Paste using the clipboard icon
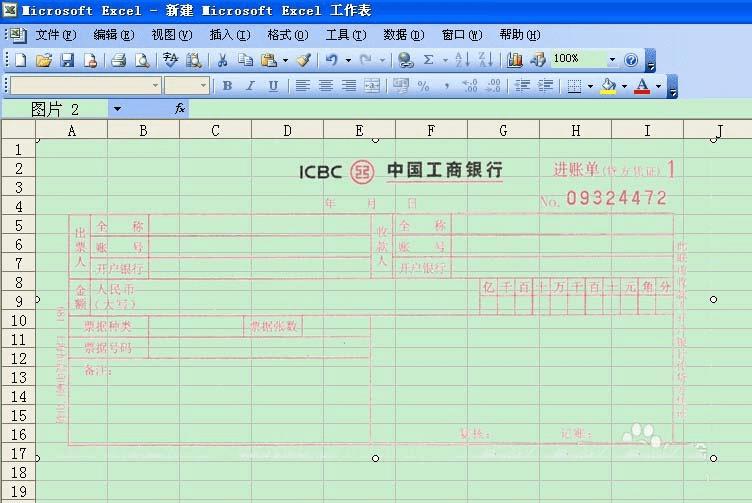This screenshot has height=503, width=752. (269, 60)
